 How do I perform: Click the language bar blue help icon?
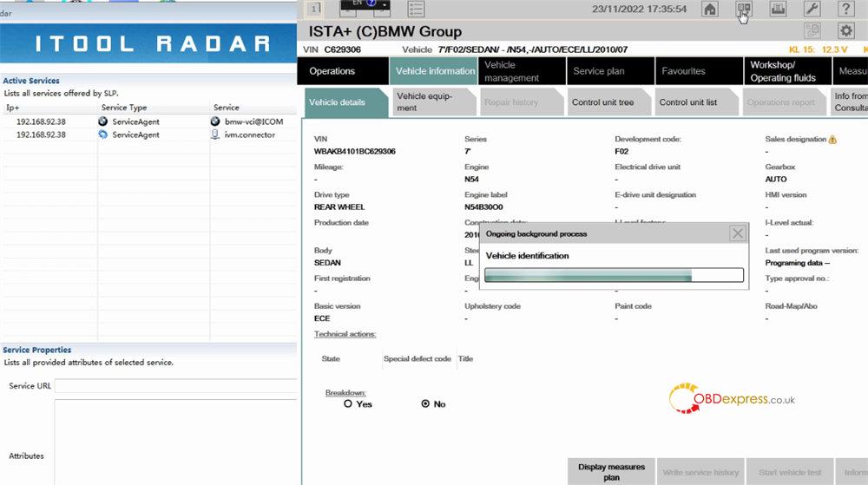click(x=371, y=3)
